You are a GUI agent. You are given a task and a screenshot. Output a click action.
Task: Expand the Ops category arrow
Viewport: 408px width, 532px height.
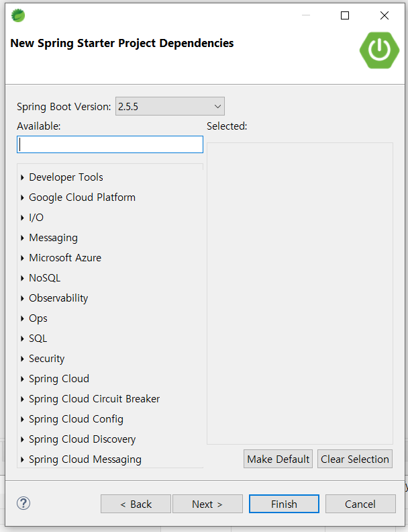22,318
